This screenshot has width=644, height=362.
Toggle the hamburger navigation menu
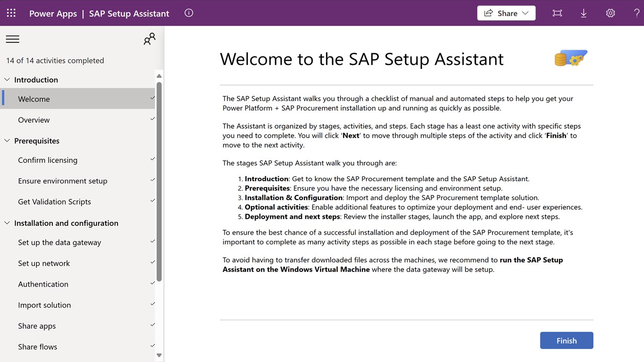pos(13,39)
